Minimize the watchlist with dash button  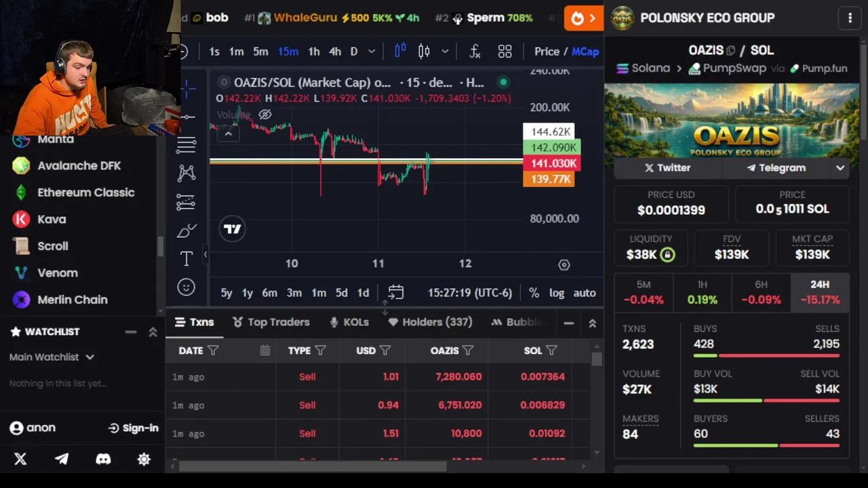(131, 332)
